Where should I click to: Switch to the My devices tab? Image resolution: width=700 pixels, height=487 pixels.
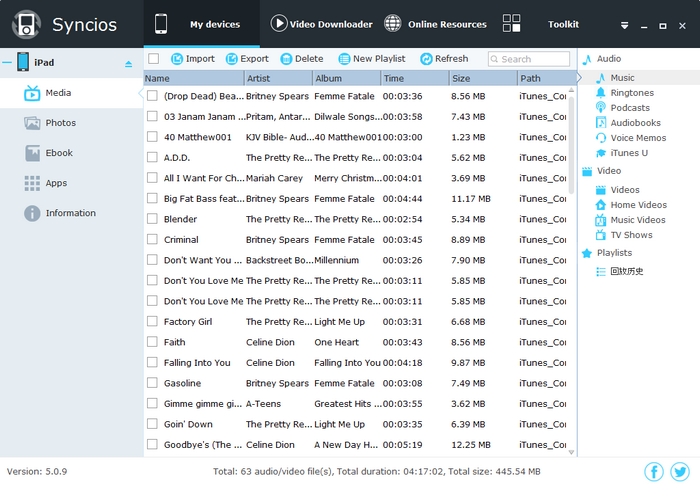pos(201,24)
